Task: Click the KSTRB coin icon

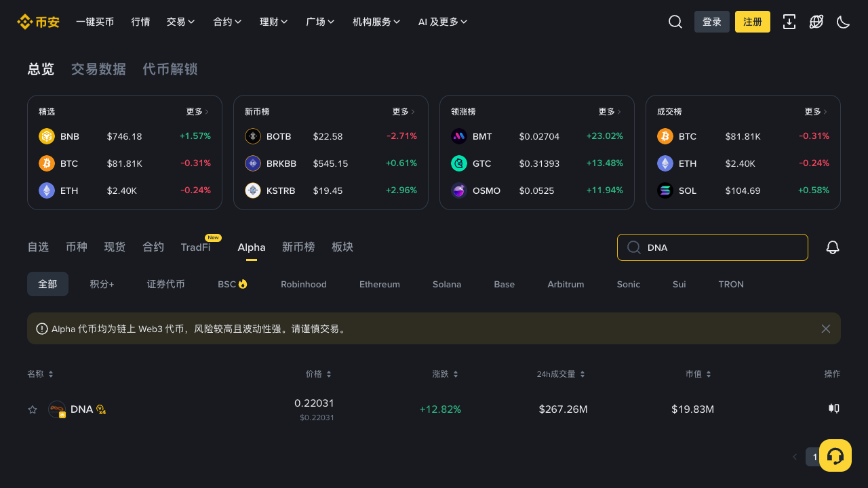Action: [x=253, y=190]
